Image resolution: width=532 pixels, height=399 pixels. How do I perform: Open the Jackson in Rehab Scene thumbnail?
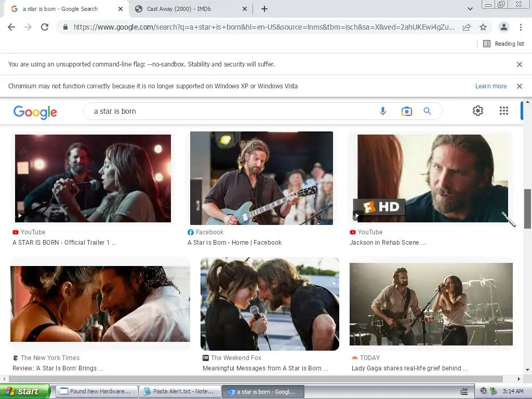pos(433,179)
